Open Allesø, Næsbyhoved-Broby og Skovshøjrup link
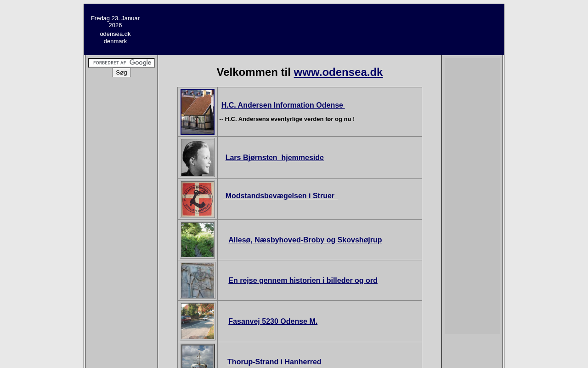Viewport: 588px width, 368px height. (305, 240)
